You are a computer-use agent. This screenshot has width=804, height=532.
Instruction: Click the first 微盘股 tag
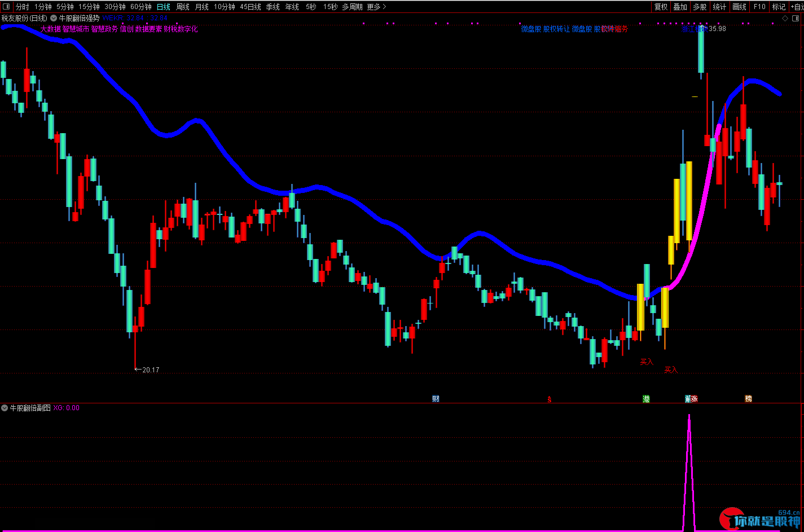(x=531, y=29)
